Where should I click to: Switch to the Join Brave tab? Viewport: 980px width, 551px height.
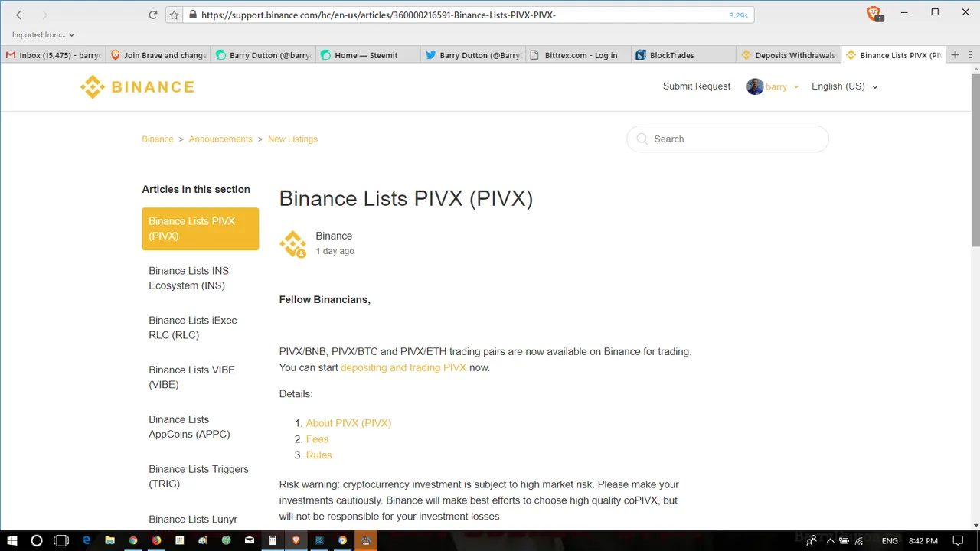158,55
